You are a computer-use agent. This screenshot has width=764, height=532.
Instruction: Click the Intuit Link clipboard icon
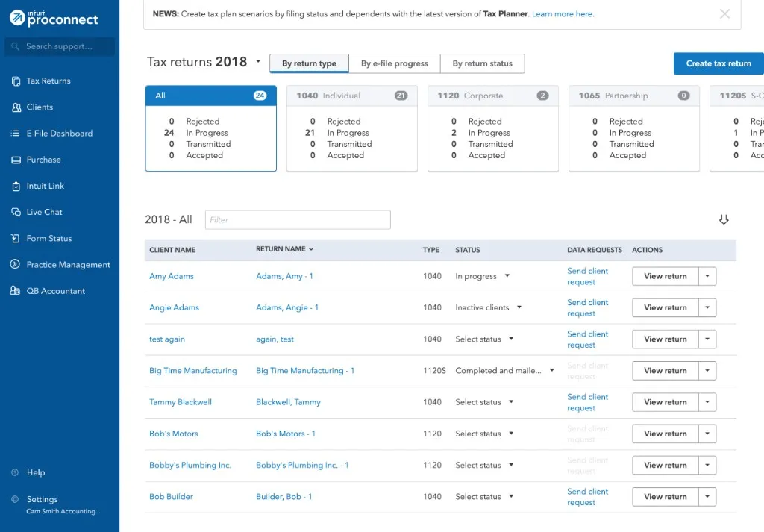coord(16,186)
